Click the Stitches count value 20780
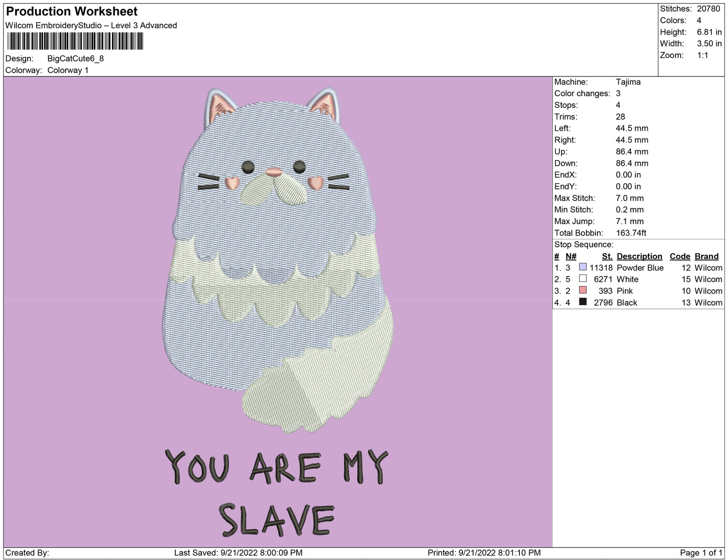 click(708, 9)
